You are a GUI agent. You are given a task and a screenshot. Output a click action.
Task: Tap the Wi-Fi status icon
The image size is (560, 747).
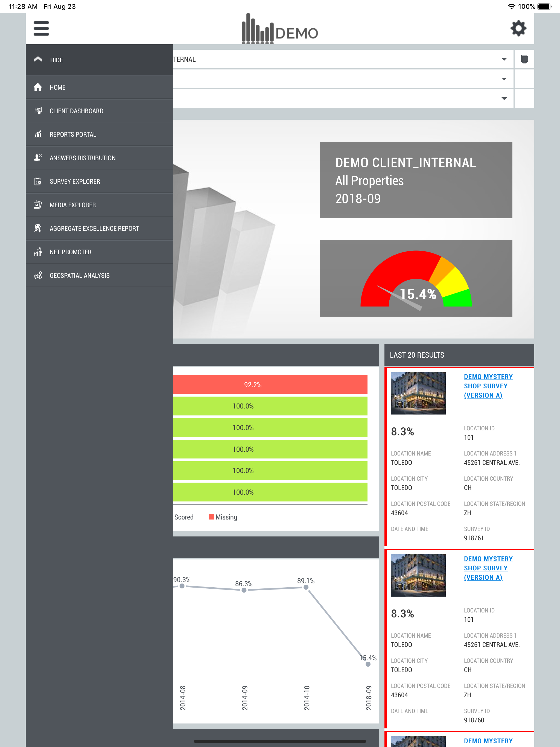pyautogui.click(x=511, y=6)
